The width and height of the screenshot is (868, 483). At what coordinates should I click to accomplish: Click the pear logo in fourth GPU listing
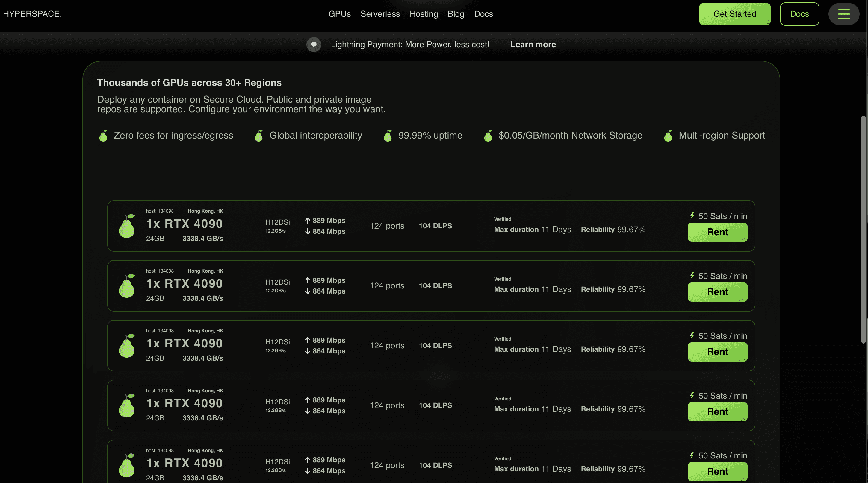coord(127,405)
